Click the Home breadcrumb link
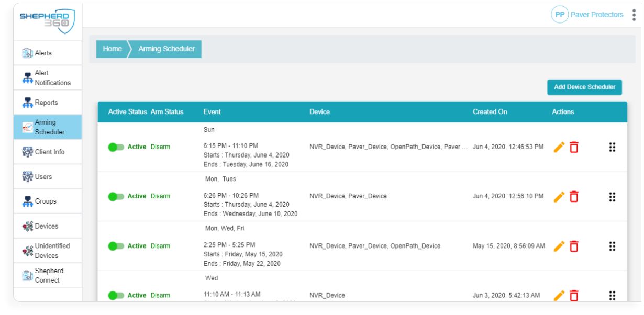The width and height of the screenshot is (644, 315). pyautogui.click(x=112, y=49)
